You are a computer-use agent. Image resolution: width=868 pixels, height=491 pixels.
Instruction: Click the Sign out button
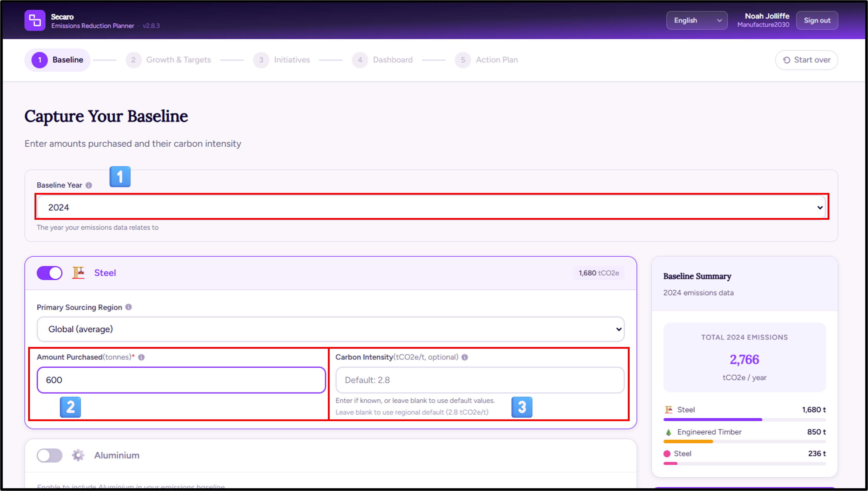(x=817, y=20)
